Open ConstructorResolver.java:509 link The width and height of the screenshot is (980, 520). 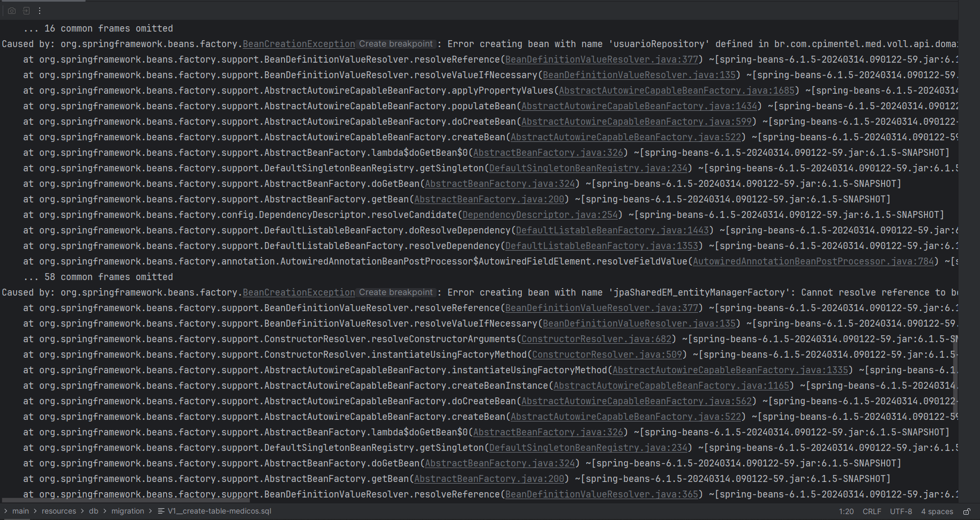pyautogui.click(x=607, y=355)
